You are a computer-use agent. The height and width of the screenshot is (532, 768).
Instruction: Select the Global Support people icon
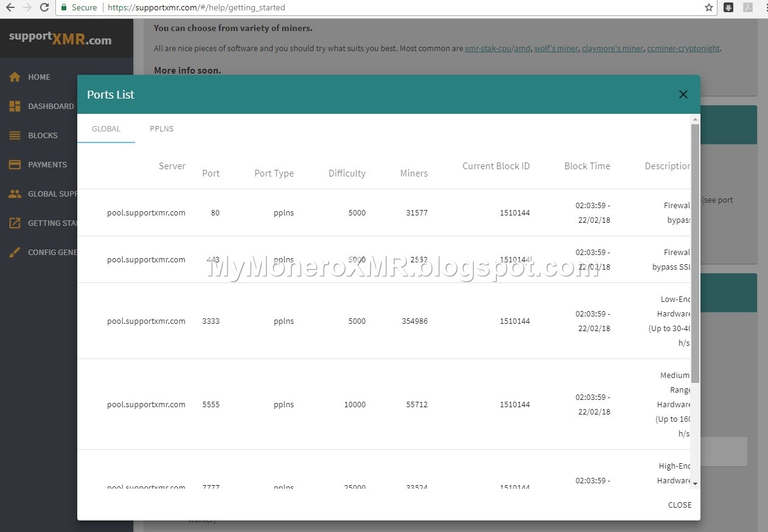pos(14,194)
